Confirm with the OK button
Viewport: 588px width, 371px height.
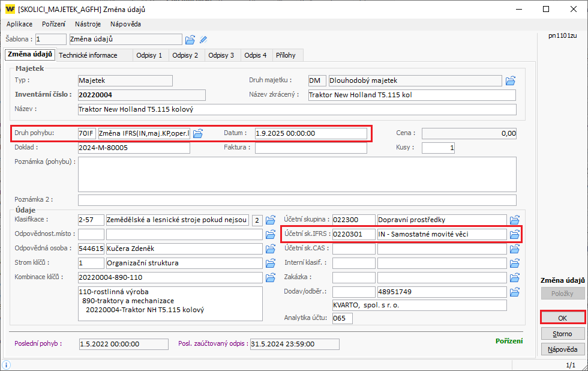[563, 318]
